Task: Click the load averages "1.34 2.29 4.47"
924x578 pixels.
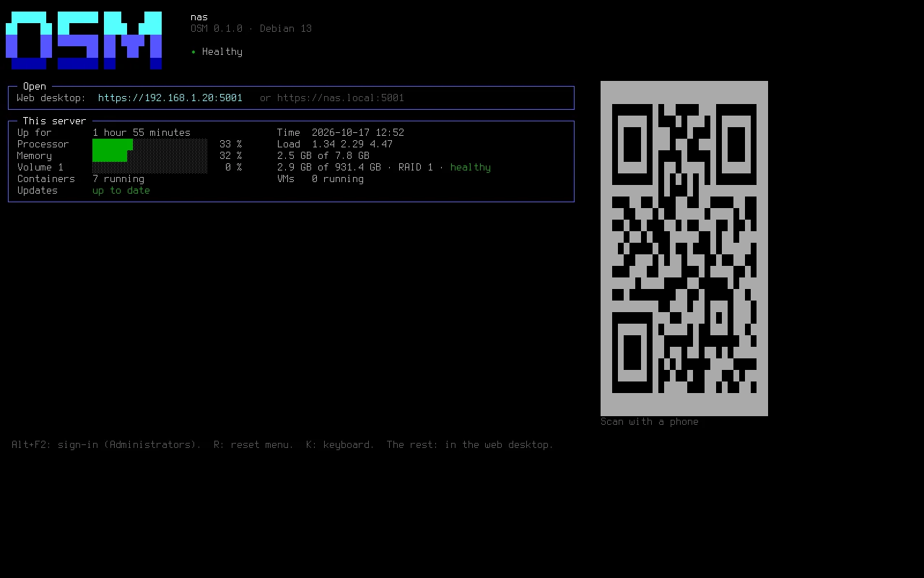Action: coord(352,144)
